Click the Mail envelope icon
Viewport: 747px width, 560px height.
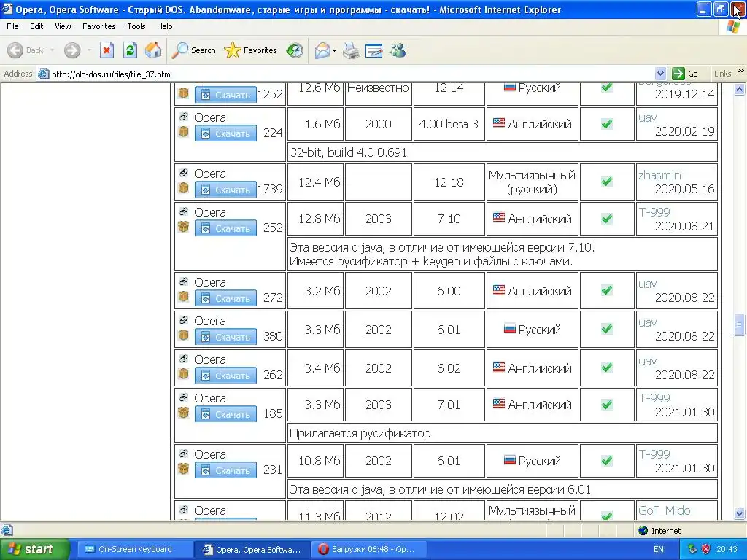pos(322,50)
